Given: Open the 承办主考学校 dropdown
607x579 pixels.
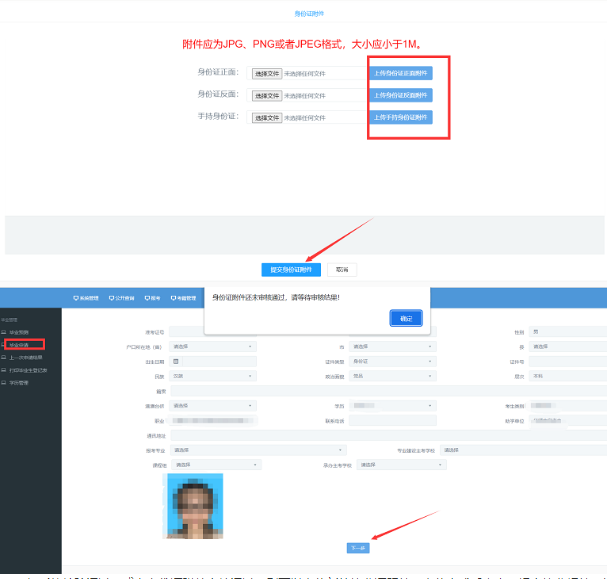Looking at the screenshot, I should (401, 464).
